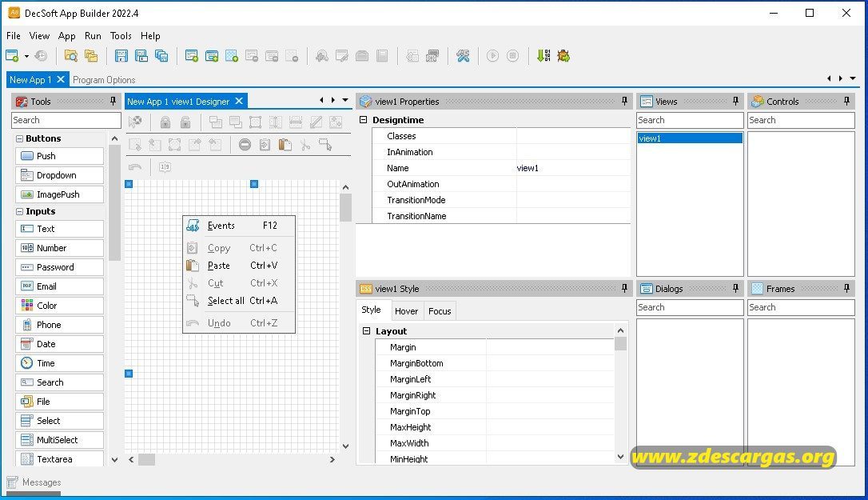868x500 pixels.
Task: Click the unlock control icon in the designer toolbar
Action: pyautogui.click(x=185, y=122)
